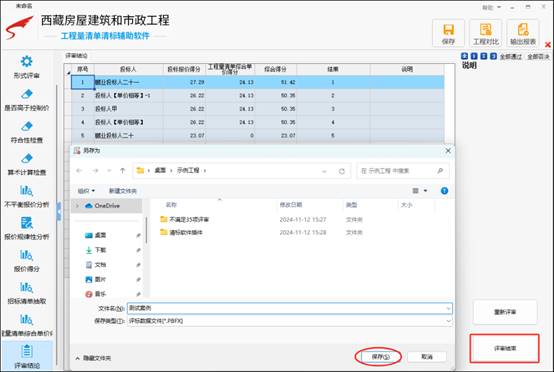Click the 文件名 filename input field

289,308
